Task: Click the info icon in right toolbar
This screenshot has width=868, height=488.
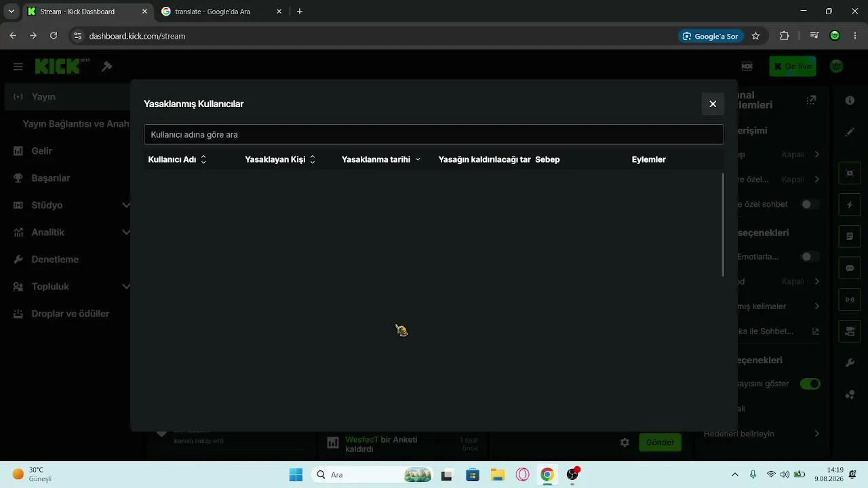Action: (850, 100)
